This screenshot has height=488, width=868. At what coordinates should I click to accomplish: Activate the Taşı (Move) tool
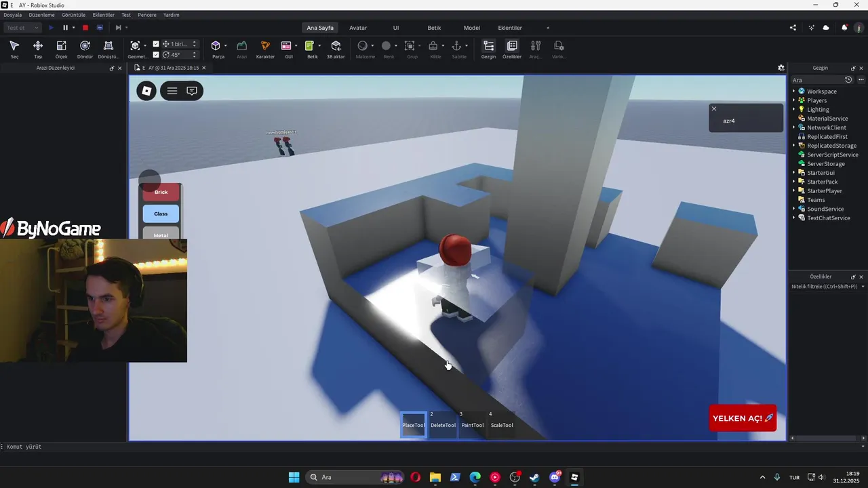click(x=38, y=49)
